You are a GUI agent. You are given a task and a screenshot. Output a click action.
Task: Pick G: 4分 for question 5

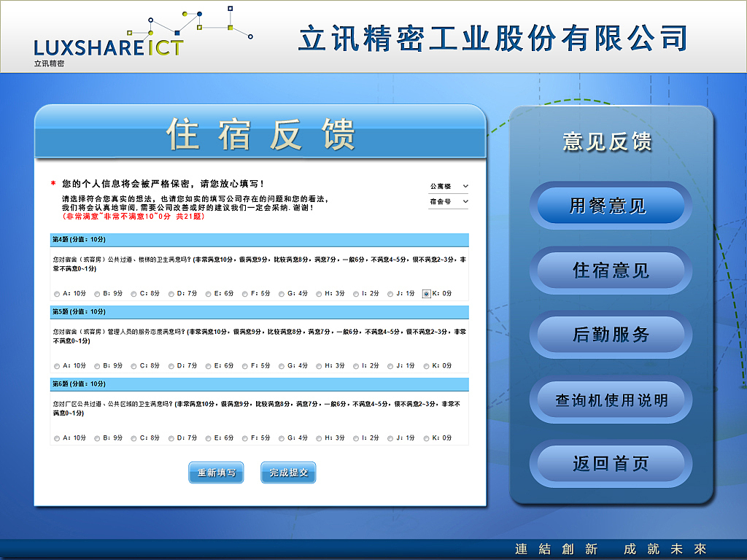tap(282, 366)
